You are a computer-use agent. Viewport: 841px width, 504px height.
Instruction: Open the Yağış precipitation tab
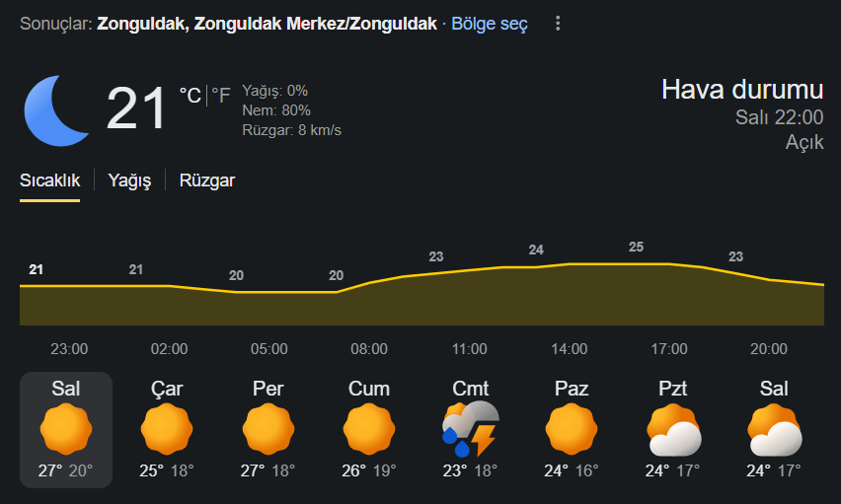point(129,180)
